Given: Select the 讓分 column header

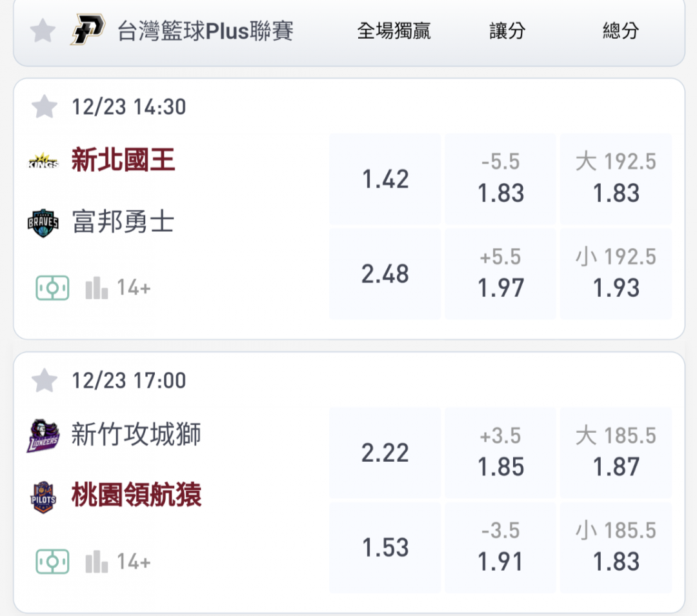Looking at the screenshot, I should tap(507, 31).
